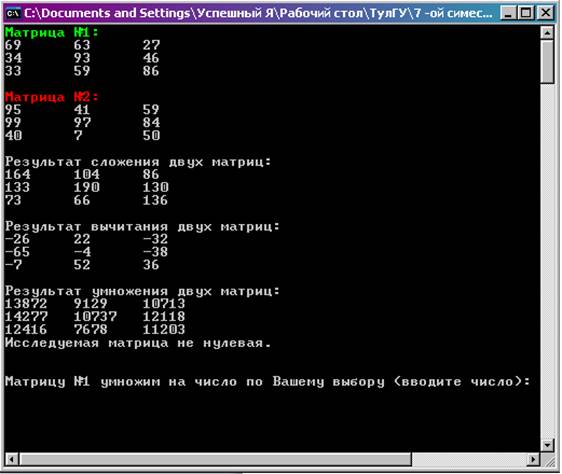Viewport: 562px width, 474px height.
Task: Click 'Результат вычитания двух матриц:' line
Action: click(142, 226)
